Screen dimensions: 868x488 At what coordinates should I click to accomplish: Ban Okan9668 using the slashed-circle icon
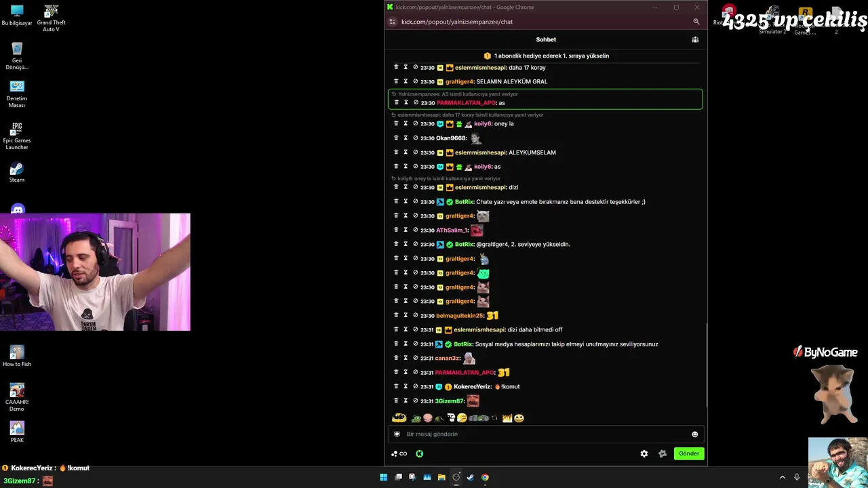point(415,138)
